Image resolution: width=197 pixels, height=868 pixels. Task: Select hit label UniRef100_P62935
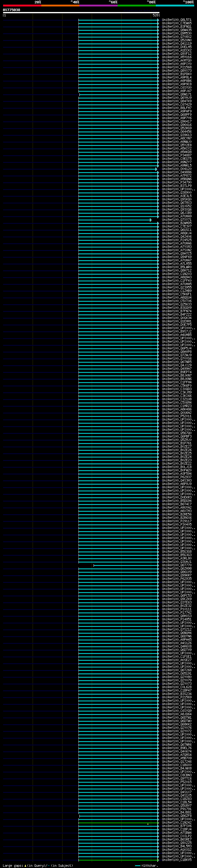(176, 579)
